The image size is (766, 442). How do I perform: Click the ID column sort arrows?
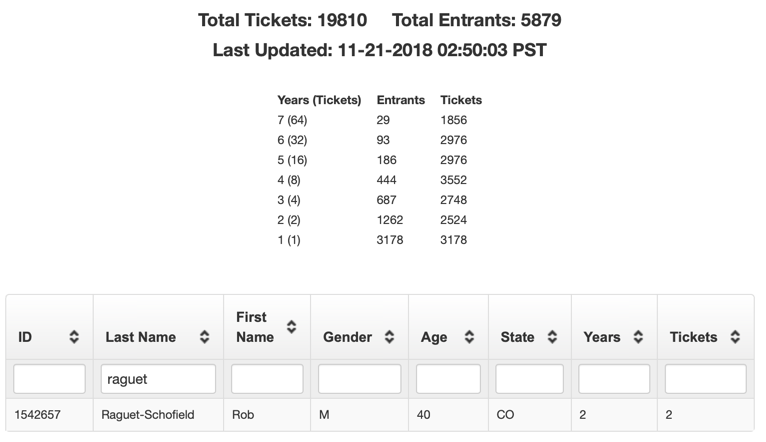coord(74,337)
